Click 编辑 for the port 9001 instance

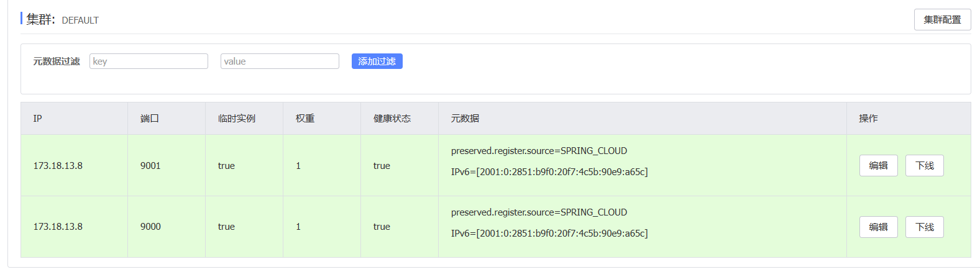point(878,166)
